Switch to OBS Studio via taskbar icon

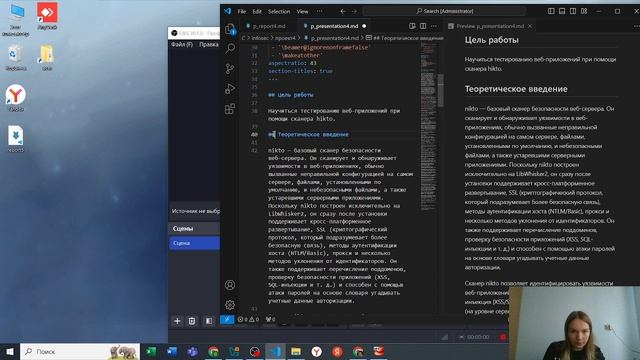tap(255, 351)
